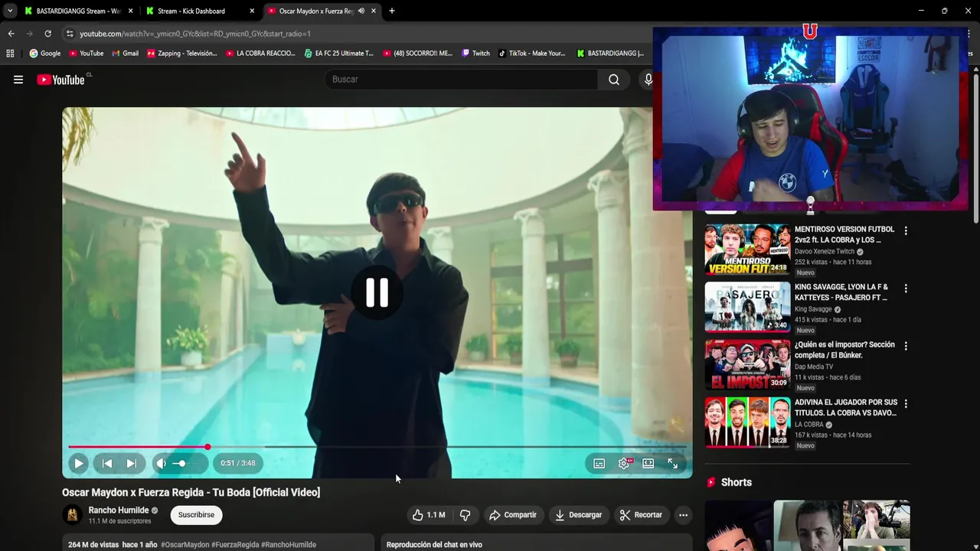This screenshot has height=551, width=980.
Task: Click the search magnifier button
Action: 614,80
